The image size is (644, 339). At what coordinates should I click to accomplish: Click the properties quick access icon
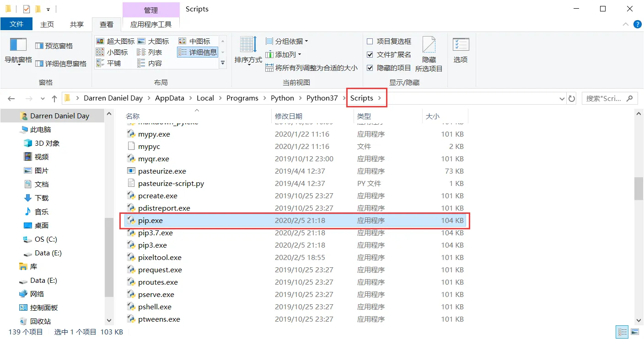(26, 9)
